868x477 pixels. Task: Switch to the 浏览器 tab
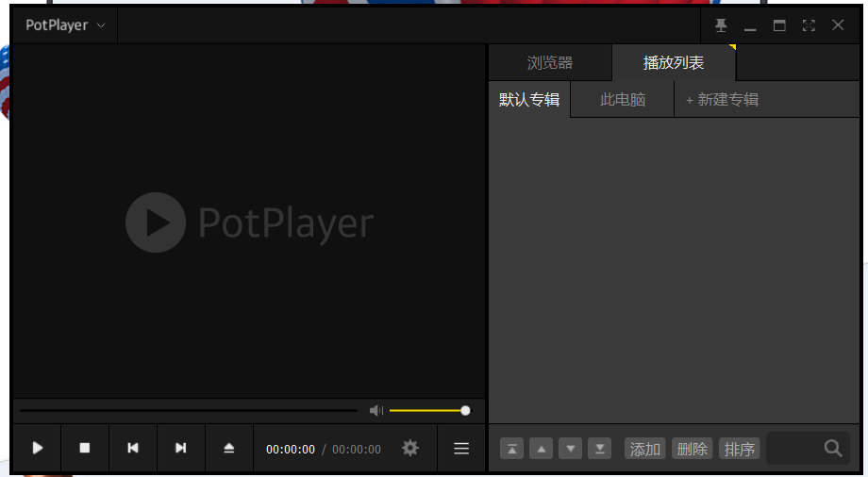coord(550,62)
